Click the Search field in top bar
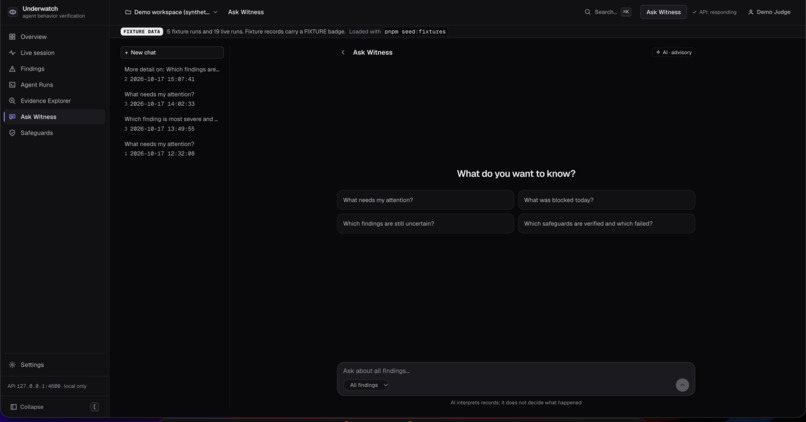The height and width of the screenshot is (422, 806). tap(607, 12)
